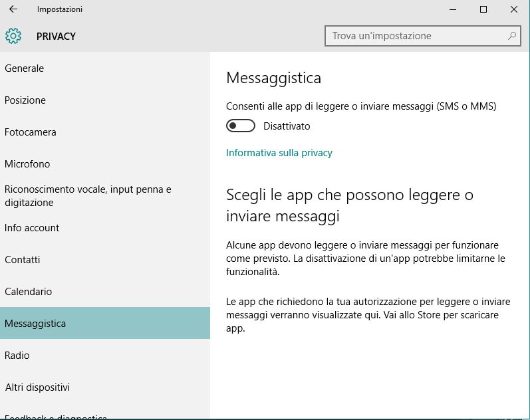Open the Info account section
The image size is (530, 420).
[32, 228]
